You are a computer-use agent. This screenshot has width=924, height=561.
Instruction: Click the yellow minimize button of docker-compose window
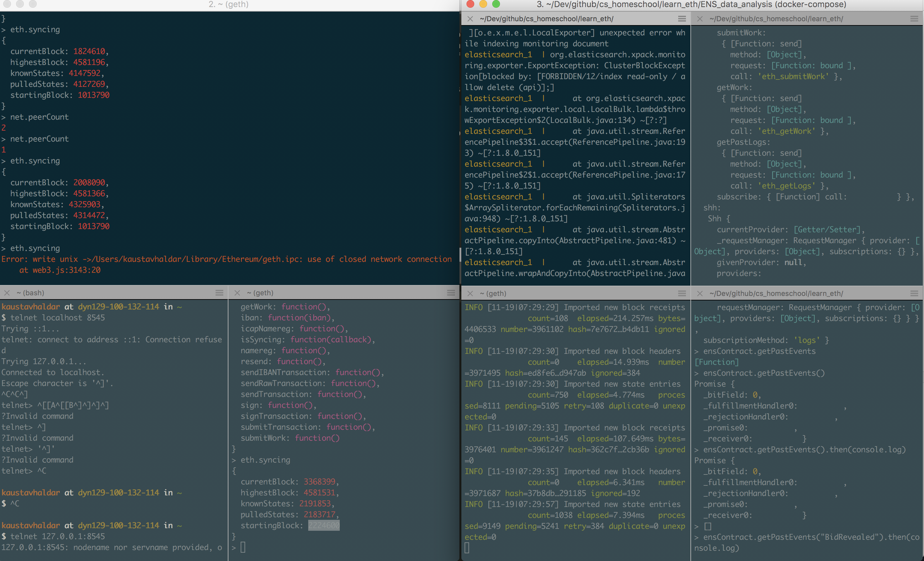coord(483,4)
